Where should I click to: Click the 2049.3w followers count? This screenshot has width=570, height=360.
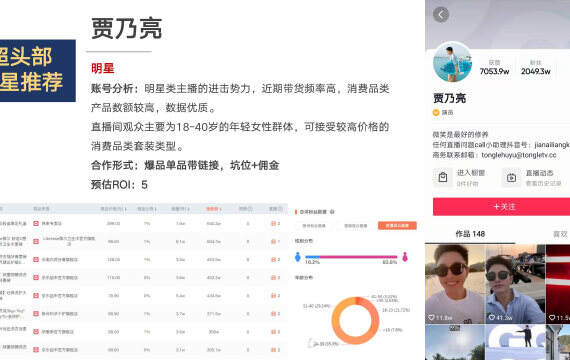tap(535, 71)
